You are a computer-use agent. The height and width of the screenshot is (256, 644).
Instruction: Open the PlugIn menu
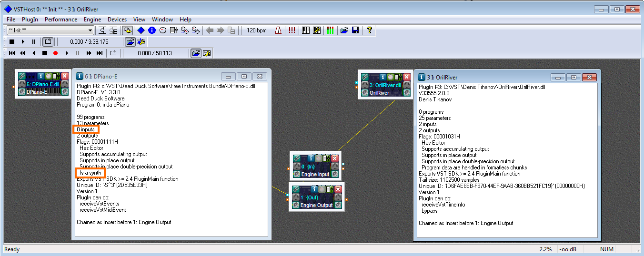tap(30, 20)
